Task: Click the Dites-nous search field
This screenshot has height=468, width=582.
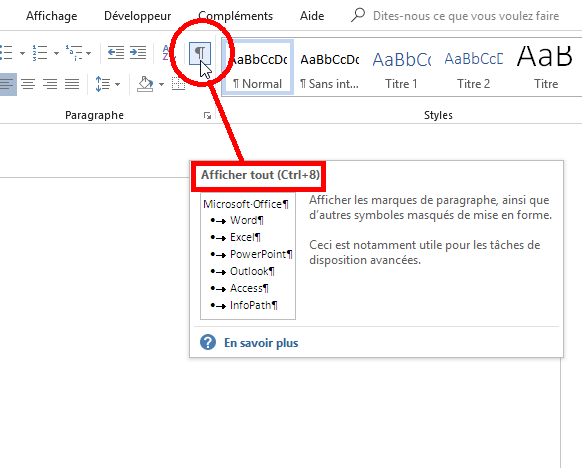Action: 465,16
